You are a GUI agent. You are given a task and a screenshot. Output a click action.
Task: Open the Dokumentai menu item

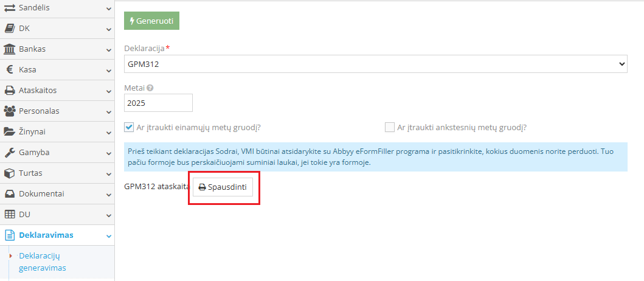click(x=41, y=194)
